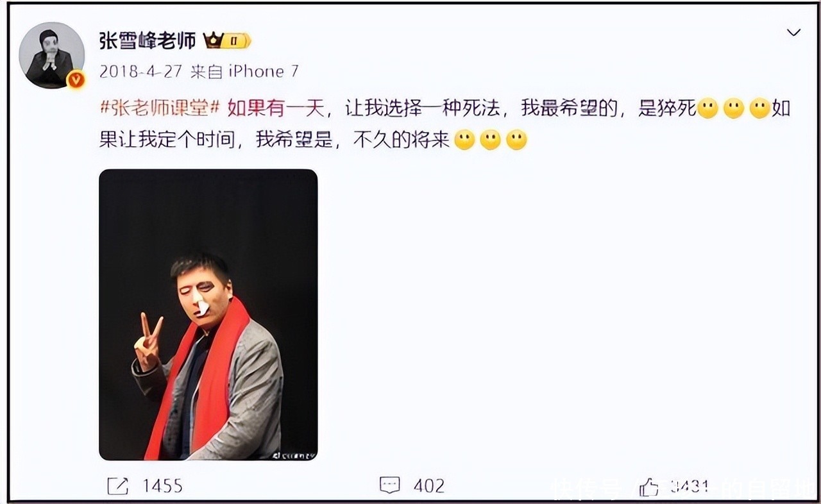Open the 张雪峰老师 username link
Viewport: 821px width, 504px height.
click(x=148, y=41)
